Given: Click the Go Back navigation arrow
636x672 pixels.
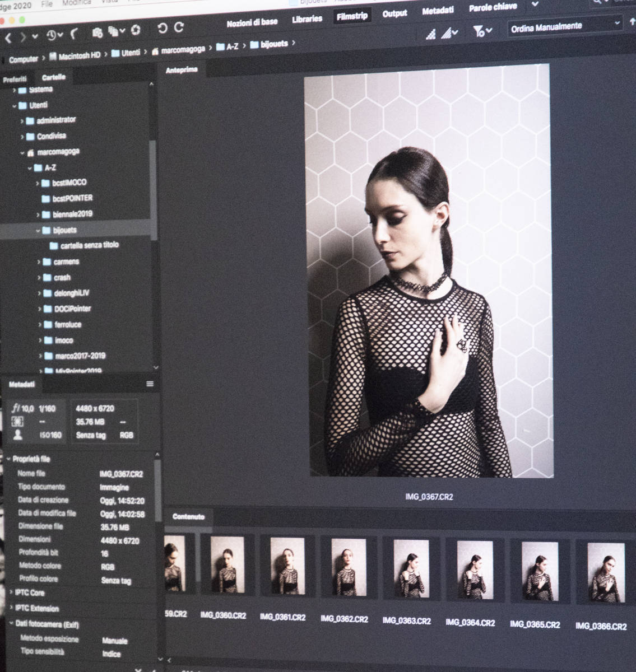Looking at the screenshot, I should tap(8, 38).
